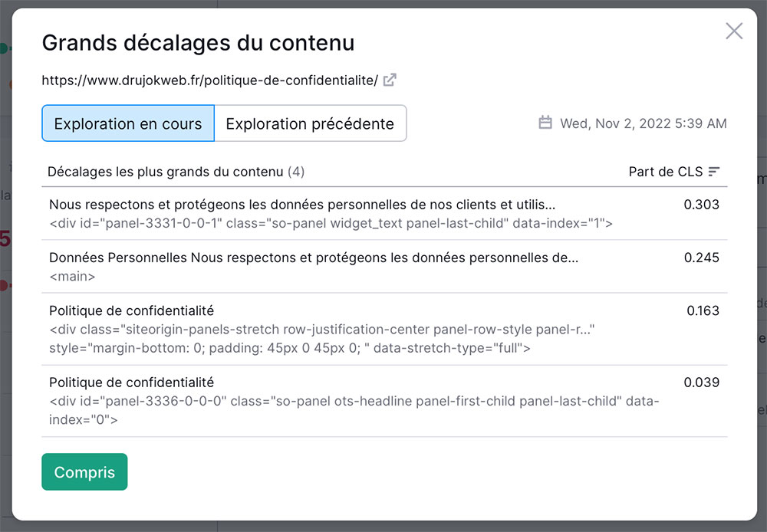
Task: Open the external link icon next to URL
Action: pyautogui.click(x=390, y=80)
